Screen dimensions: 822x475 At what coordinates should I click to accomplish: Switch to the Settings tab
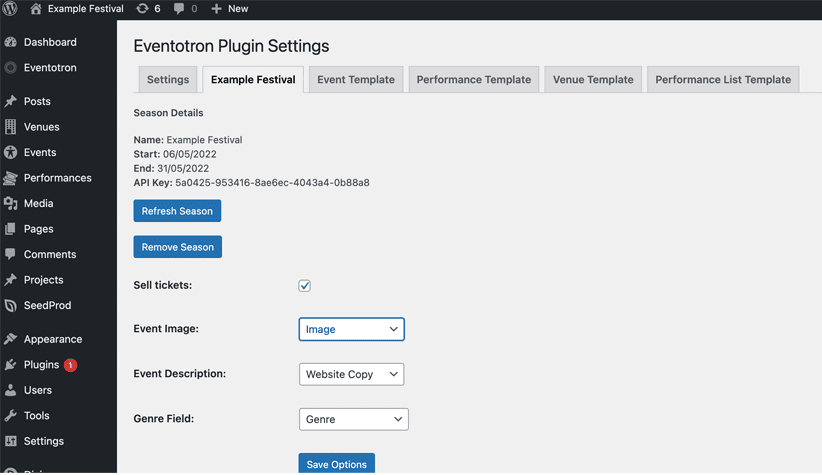pyautogui.click(x=168, y=80)
